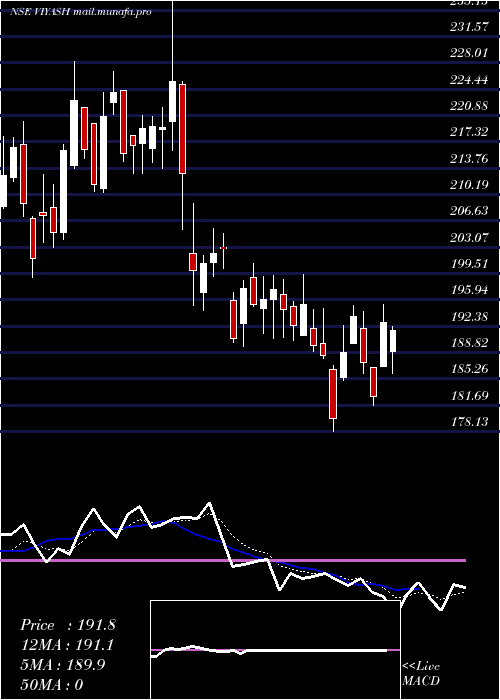The height and width of the screenshot is (700, 500).
Task: Click price axis label 231.57
Action: 469,27
